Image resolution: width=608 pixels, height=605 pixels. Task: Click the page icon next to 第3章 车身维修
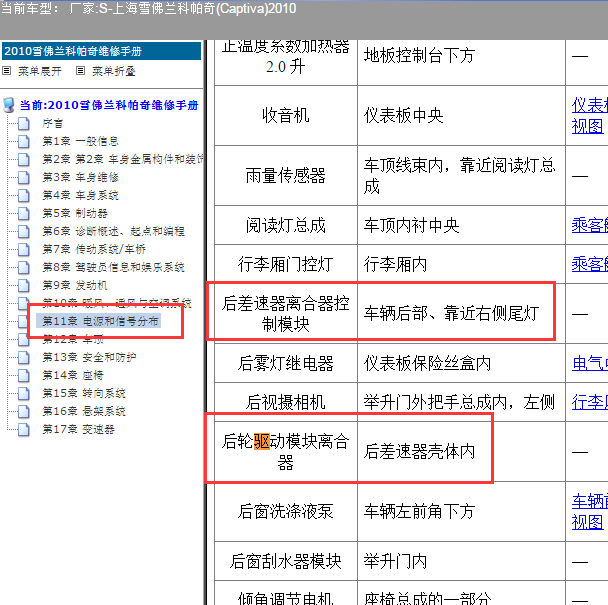[24, 178]
